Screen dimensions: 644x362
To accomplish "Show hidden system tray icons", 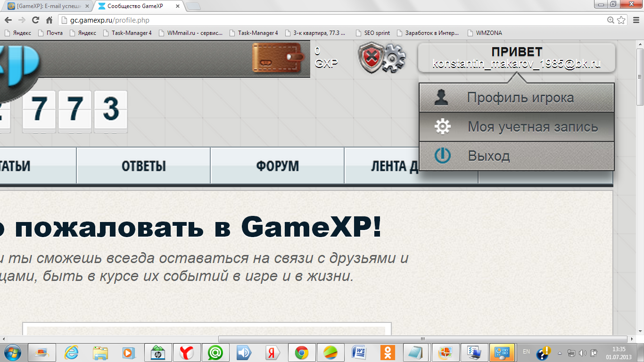I will click(x=560, y=353).
